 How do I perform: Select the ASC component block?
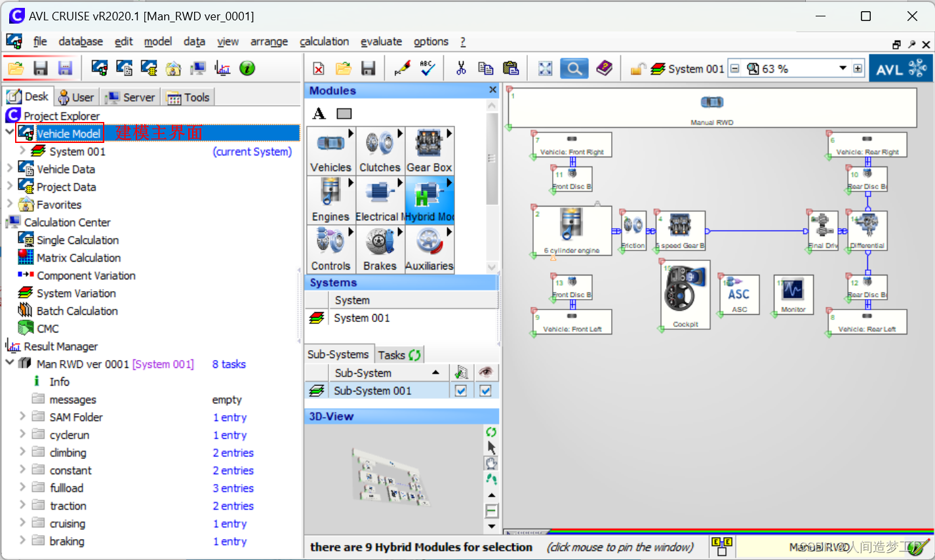point(740,294)
